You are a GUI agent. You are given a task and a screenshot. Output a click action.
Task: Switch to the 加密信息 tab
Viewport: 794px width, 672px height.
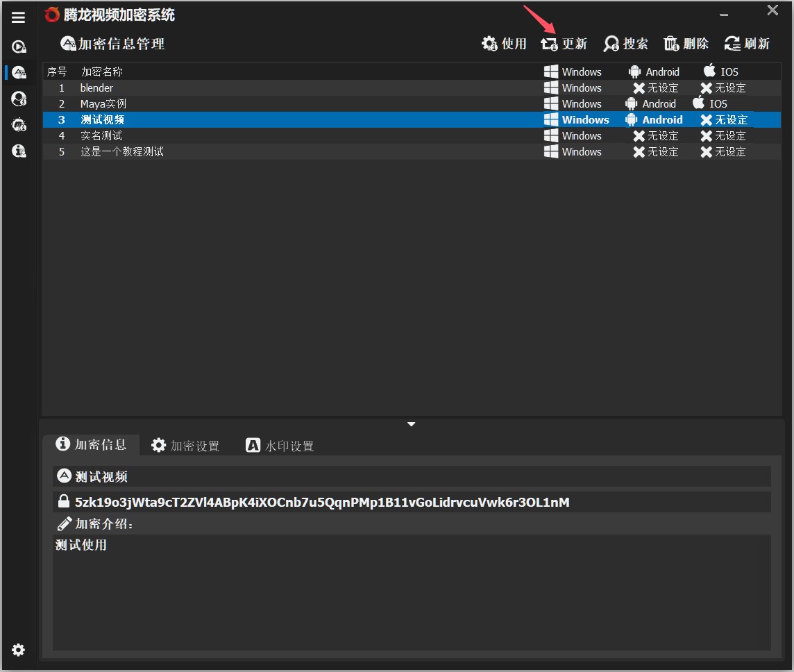91,444
